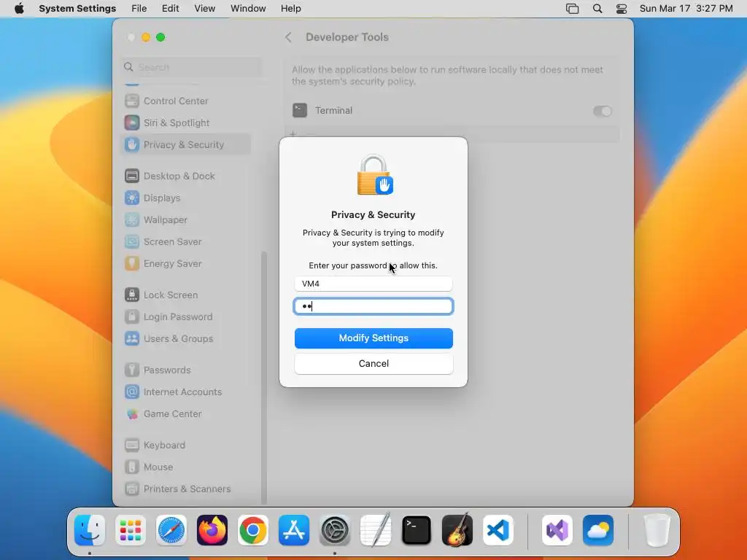Open Spotlight search in menu bar

(597, 9)
